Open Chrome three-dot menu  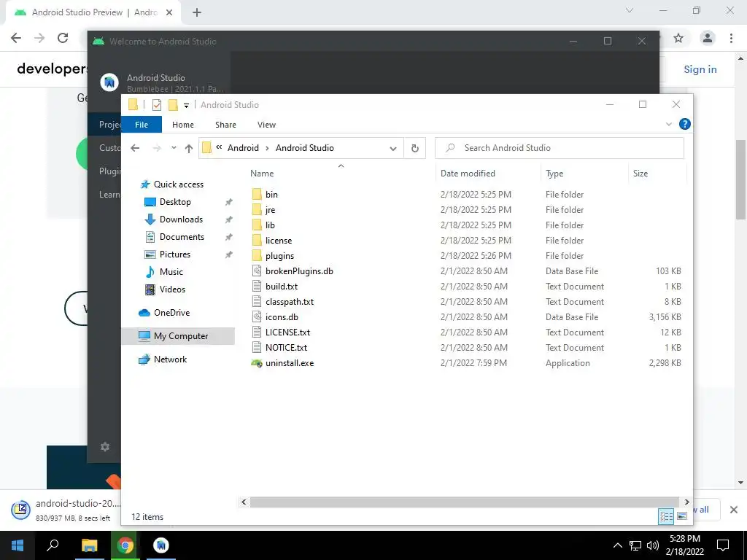click(x=731, y=38)
